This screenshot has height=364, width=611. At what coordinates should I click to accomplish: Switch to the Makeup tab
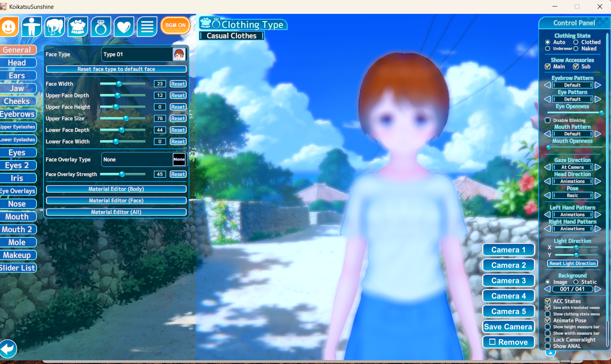pos(18,255)
